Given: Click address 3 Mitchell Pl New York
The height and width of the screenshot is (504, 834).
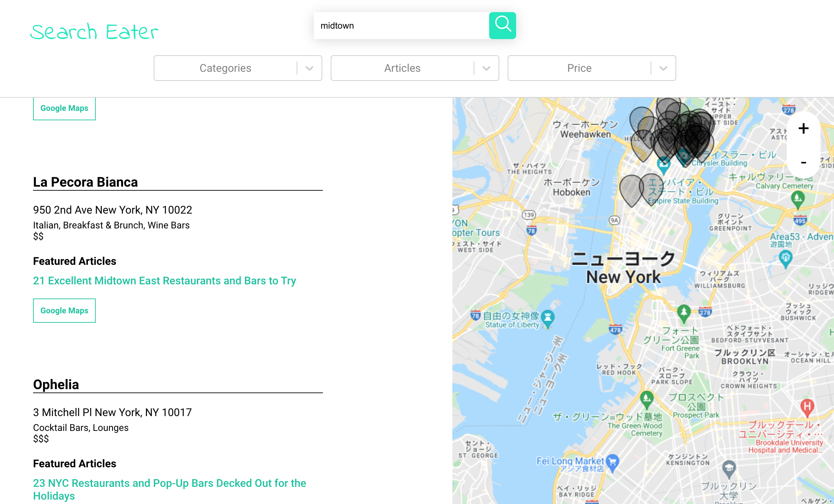Looking at the screenshot, I should pos(112,412).
